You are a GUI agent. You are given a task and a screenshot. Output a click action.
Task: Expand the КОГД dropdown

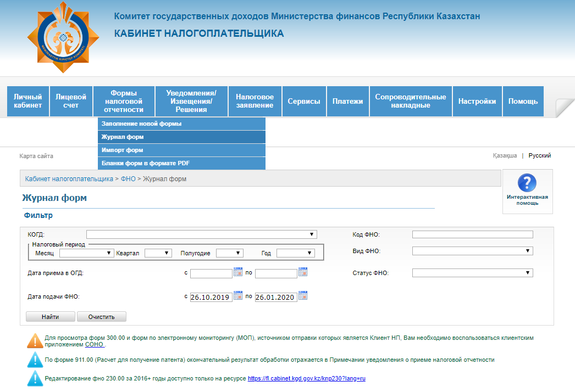[202, 234]
